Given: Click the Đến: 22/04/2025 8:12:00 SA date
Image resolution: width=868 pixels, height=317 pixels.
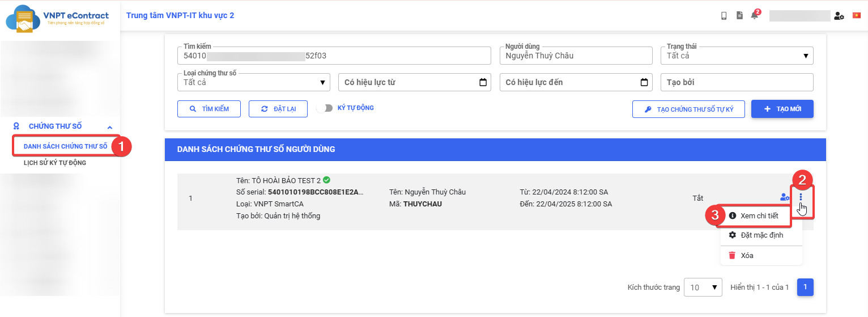Looking at the screenshot, I should coord(566,204).
